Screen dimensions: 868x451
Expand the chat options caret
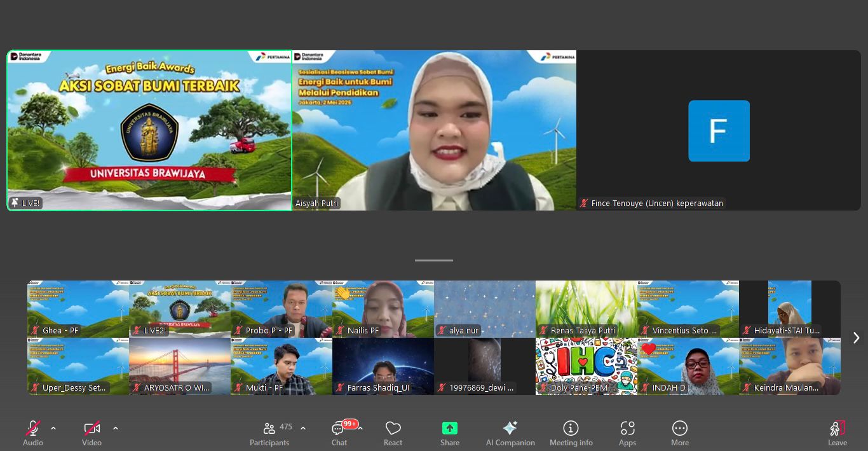[360, 428]
